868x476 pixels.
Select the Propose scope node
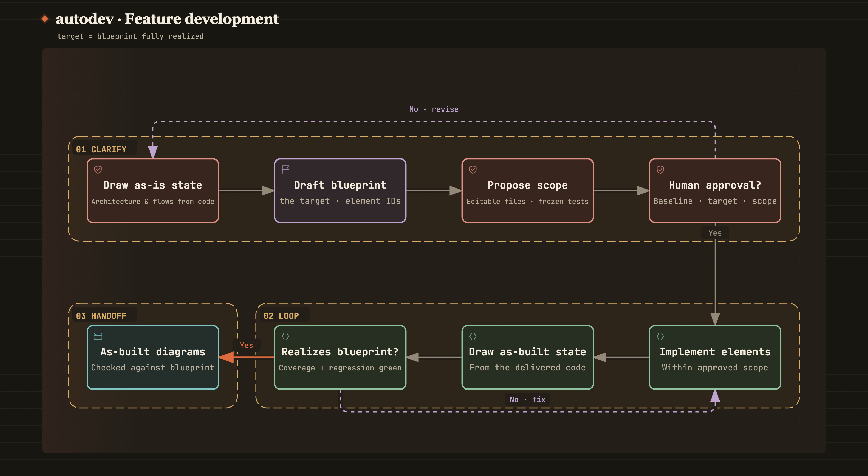coord(527,191)
